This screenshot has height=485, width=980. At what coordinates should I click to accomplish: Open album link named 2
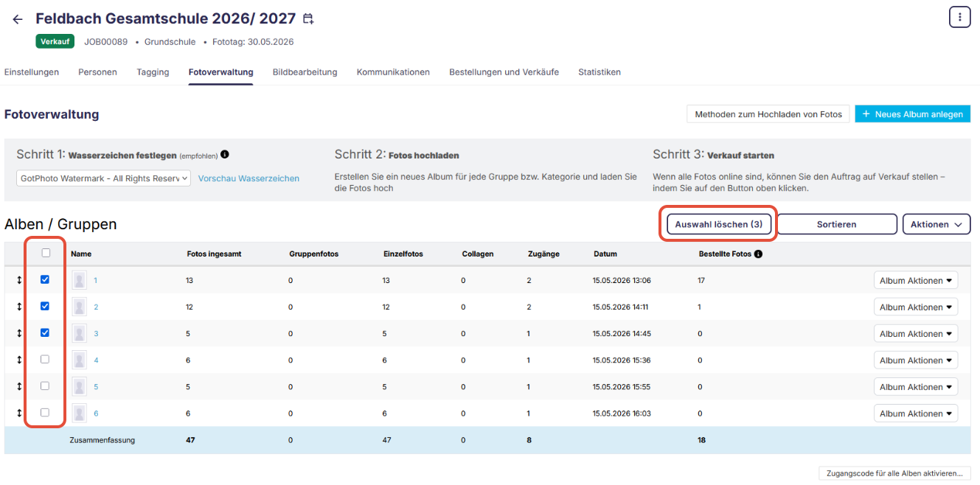coord(96,307)
